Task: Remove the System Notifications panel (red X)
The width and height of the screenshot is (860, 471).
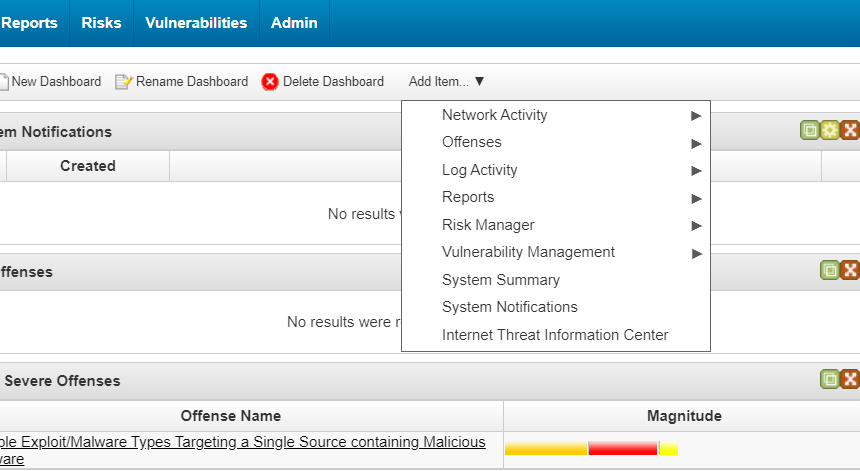Action: (x=850, y=130)
